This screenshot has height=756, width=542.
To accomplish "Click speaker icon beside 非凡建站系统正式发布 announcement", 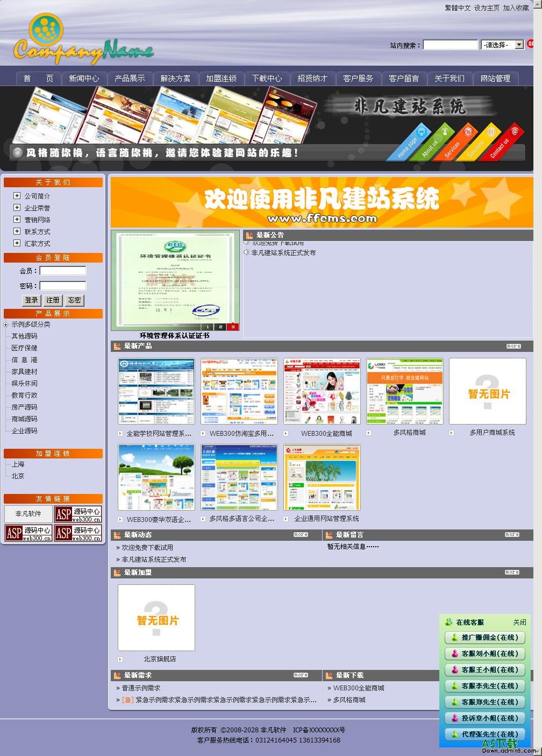I will 246,252.
